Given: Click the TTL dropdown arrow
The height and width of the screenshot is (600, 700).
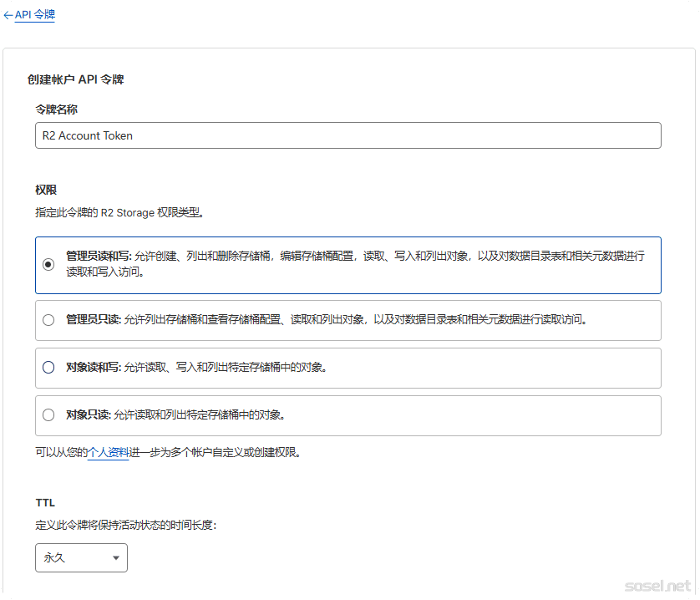Looking at the screenshot, I should (115, 558).
